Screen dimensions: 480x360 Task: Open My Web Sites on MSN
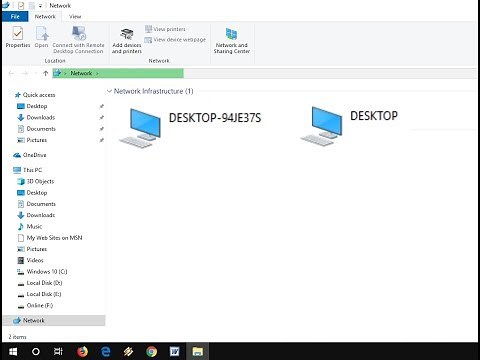(50, 238)
